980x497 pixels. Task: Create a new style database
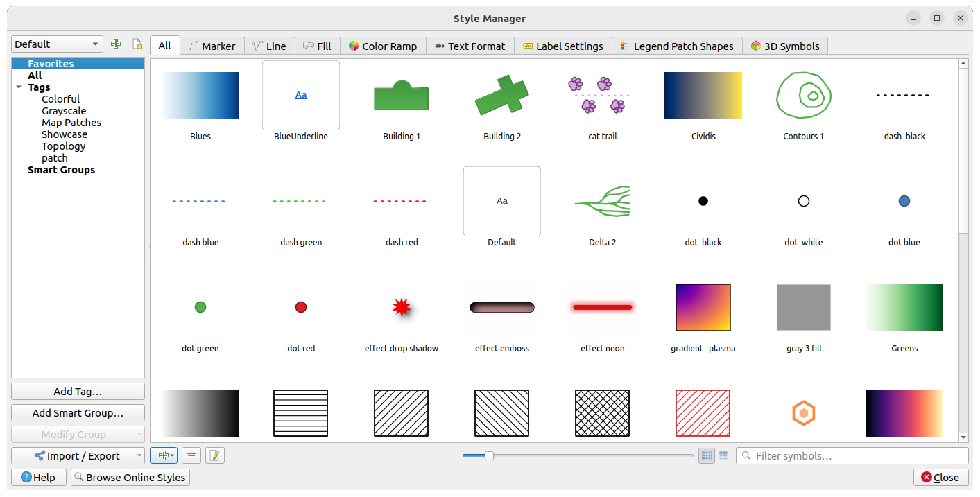tap(116, 44)
